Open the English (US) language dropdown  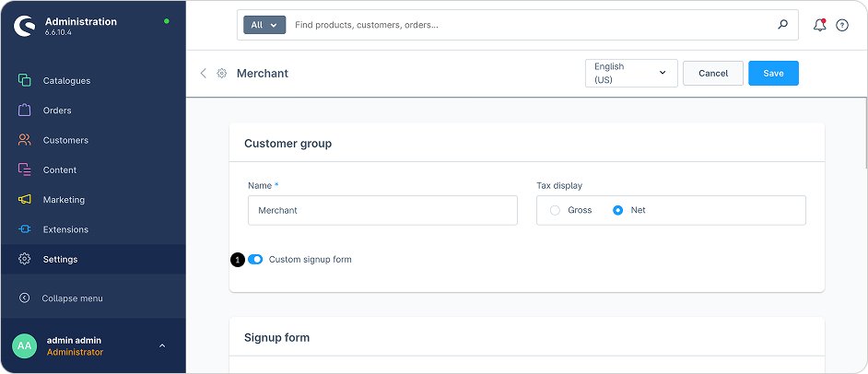631,73
